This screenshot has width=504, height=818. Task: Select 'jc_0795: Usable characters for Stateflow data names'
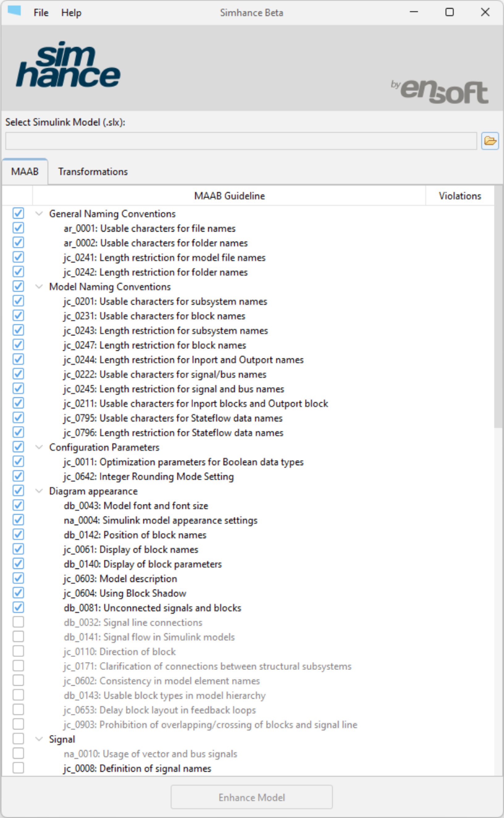pos(173,418)
